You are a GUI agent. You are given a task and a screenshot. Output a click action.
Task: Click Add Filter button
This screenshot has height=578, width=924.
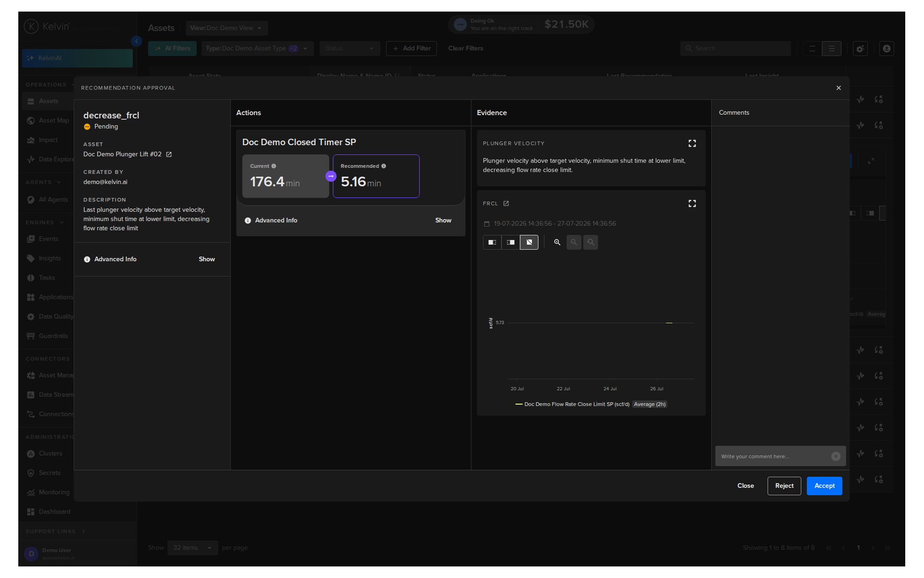(x=411, y=48)
